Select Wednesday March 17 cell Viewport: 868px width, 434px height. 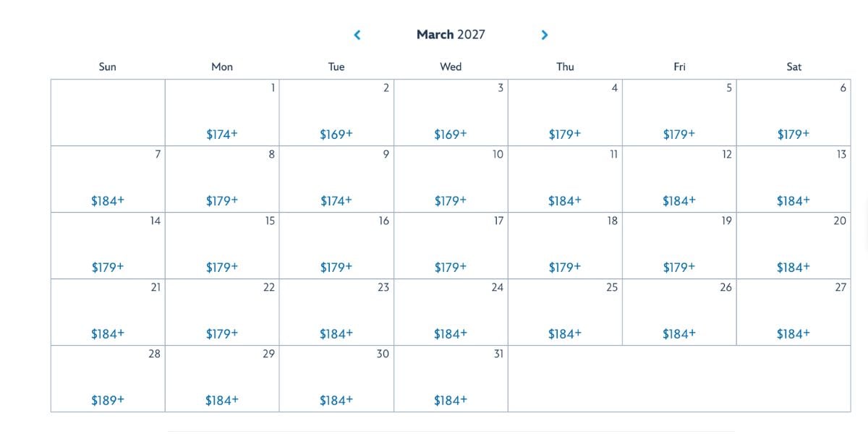(451, 246)
